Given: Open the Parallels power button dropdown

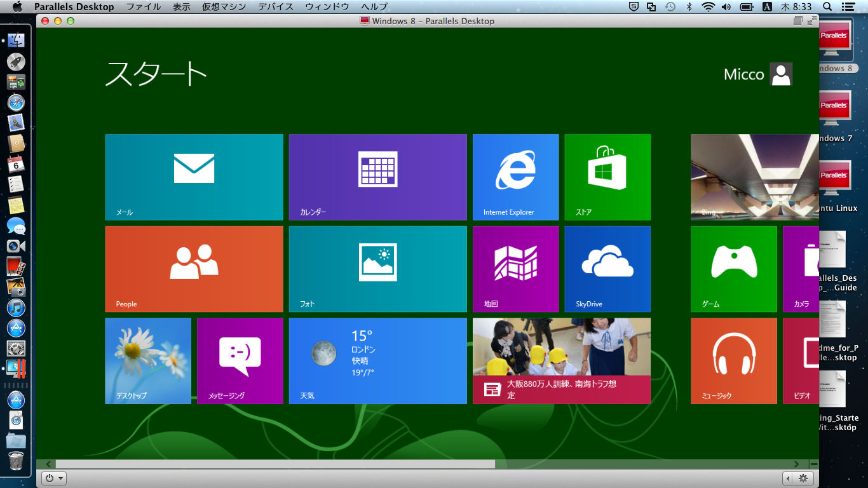Looking at the screenshot, I should click(53, 478).
